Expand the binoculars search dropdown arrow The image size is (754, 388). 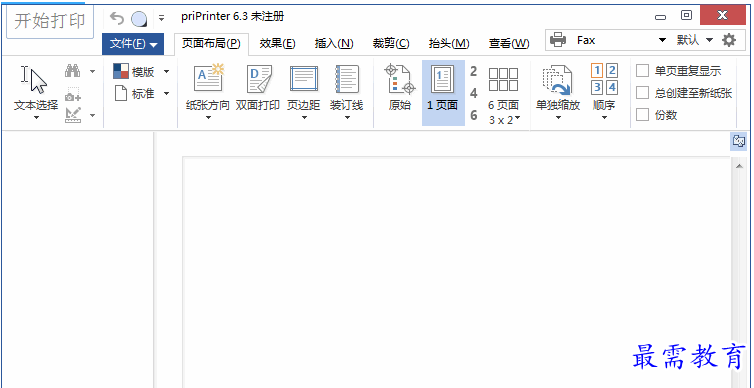coord(92,72)
